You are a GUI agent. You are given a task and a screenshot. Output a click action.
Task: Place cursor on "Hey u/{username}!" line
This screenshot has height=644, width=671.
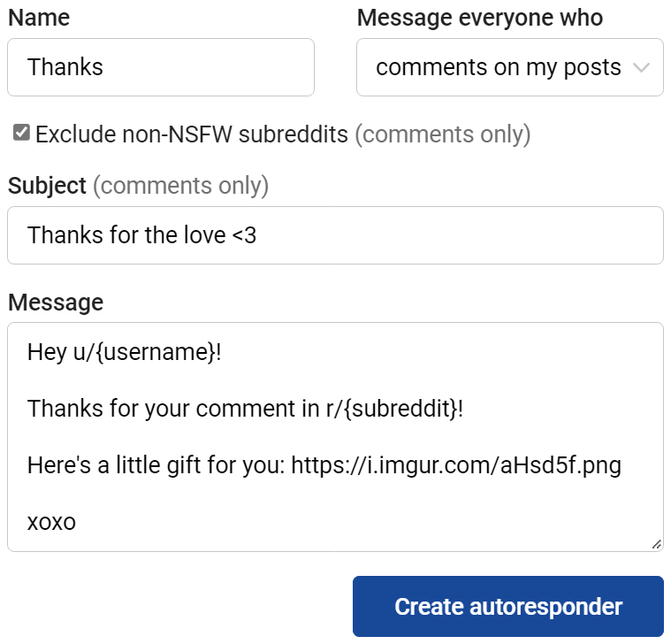click(125, 352)
